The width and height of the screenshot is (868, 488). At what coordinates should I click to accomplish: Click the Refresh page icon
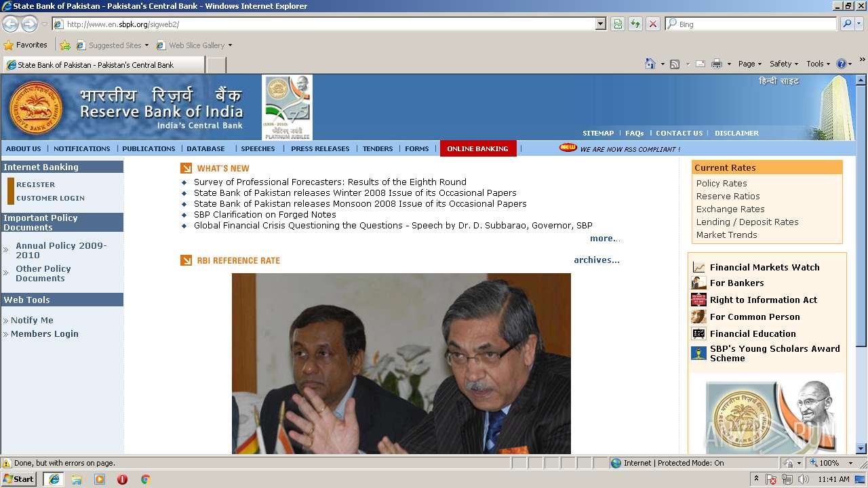(x=635, y=24)
